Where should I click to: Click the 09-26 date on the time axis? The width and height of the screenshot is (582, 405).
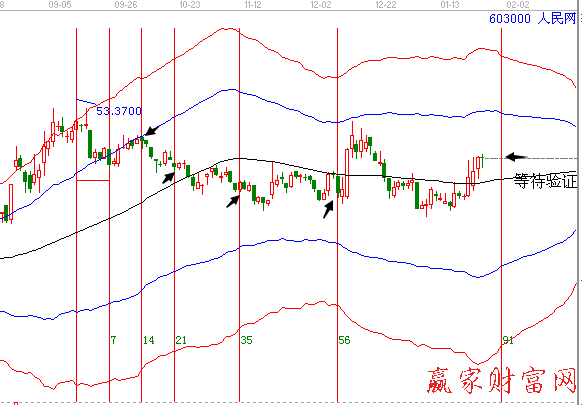tap(126, 5)
